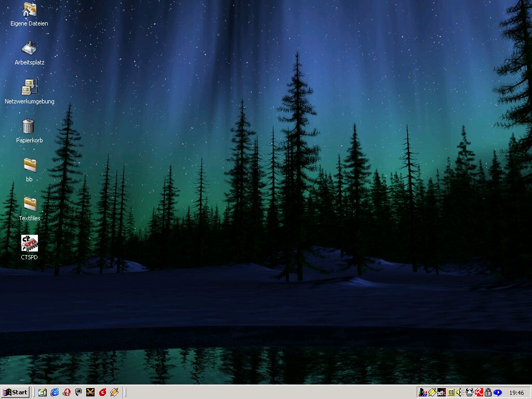Click the blue speech bubble tray icon
The width and height of the screenshot is (532, 399).
click(x=497, y=393)
